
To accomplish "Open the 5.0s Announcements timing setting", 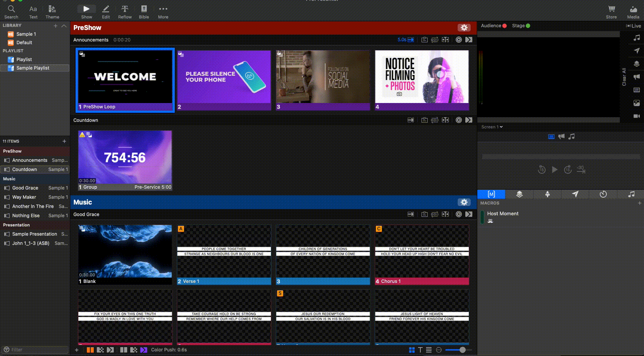I will 406,40.
